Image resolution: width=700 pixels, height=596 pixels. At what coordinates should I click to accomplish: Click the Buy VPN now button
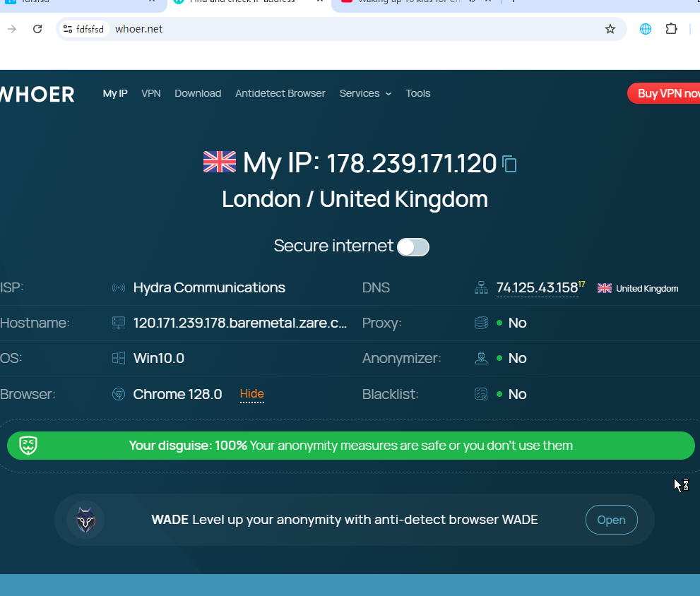[x=664, y=93]
